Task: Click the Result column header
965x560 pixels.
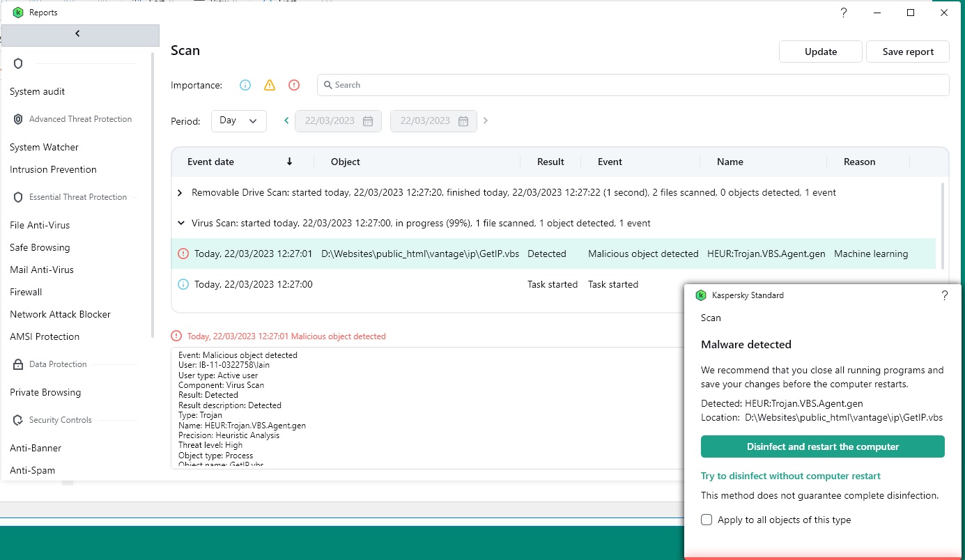Action: point(550,162)
